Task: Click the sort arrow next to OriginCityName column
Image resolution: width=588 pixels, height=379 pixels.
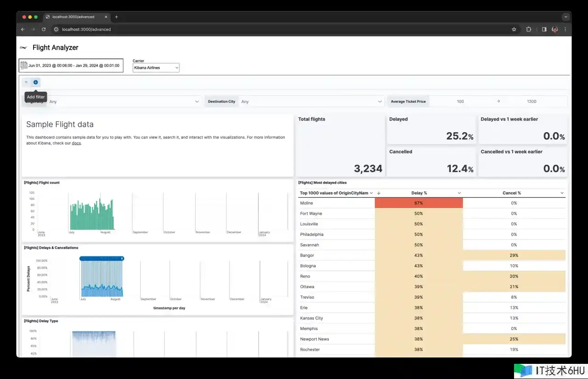Action: (x=379, y=193)
